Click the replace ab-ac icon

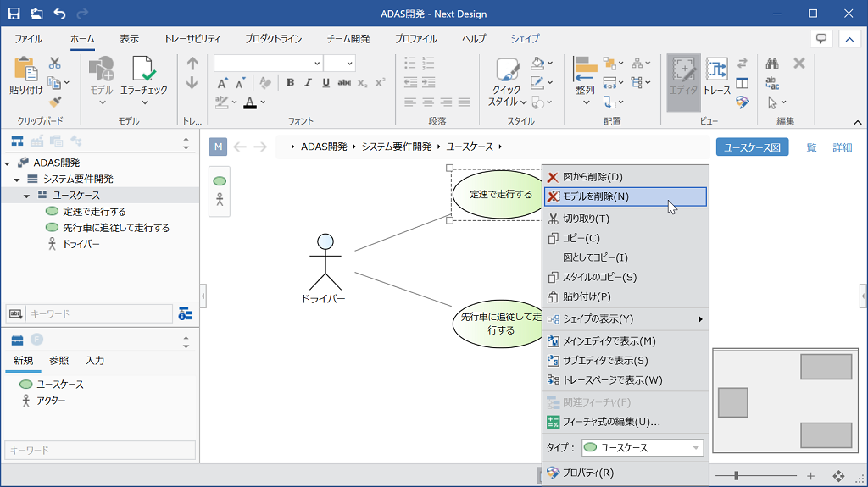772,83
